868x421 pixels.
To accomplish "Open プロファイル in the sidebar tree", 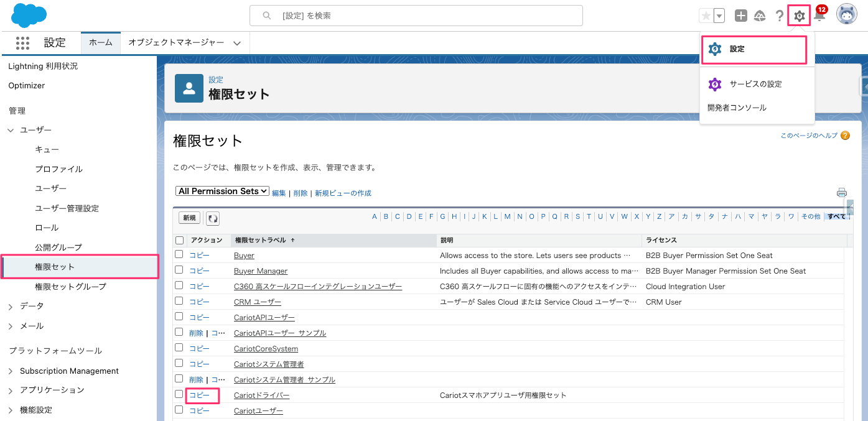I will (59, 169).
